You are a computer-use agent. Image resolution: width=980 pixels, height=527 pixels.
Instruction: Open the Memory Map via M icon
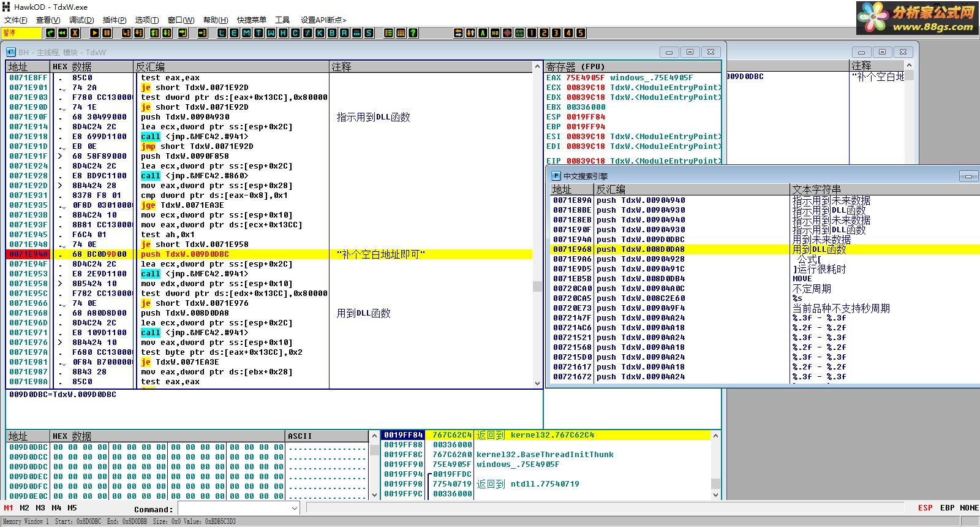246,33
